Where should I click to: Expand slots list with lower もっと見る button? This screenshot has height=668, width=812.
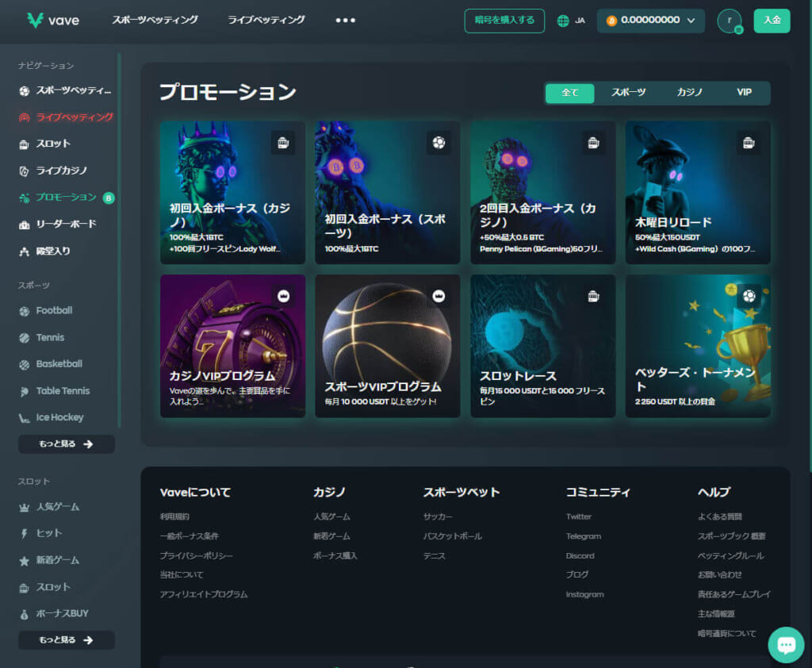coord(67,640)
